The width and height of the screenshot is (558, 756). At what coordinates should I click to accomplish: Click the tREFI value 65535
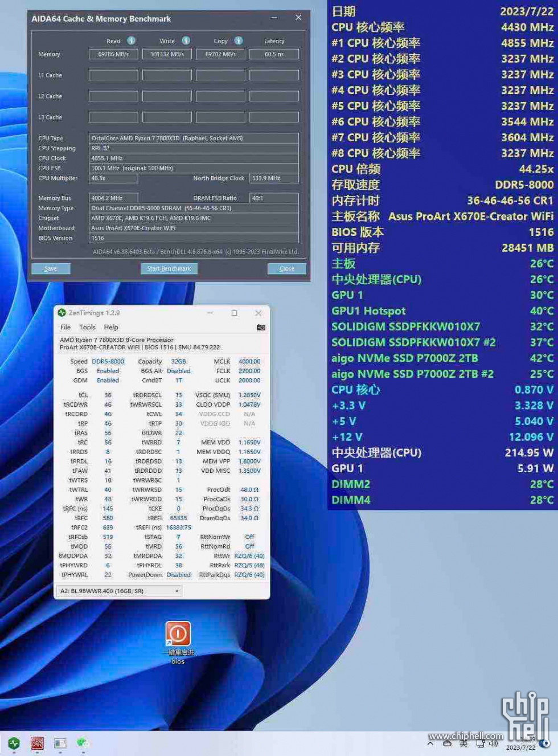(x=179, y=518)
